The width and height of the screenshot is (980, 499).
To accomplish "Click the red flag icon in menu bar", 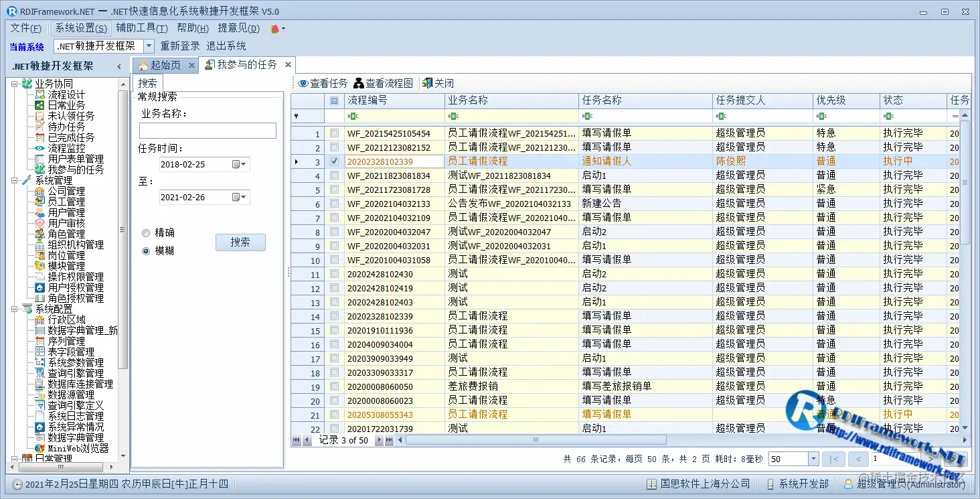I will 274,29.
